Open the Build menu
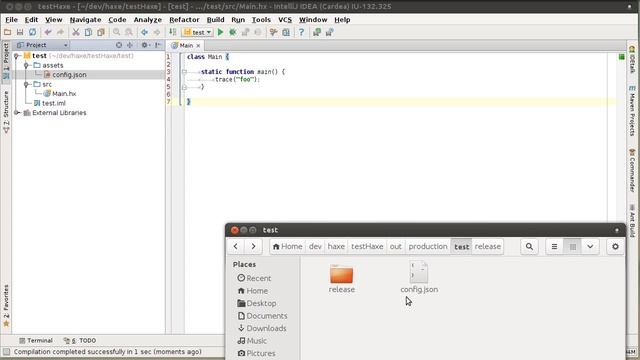Viewport: 640px width, 360px height. click(215, 20)
